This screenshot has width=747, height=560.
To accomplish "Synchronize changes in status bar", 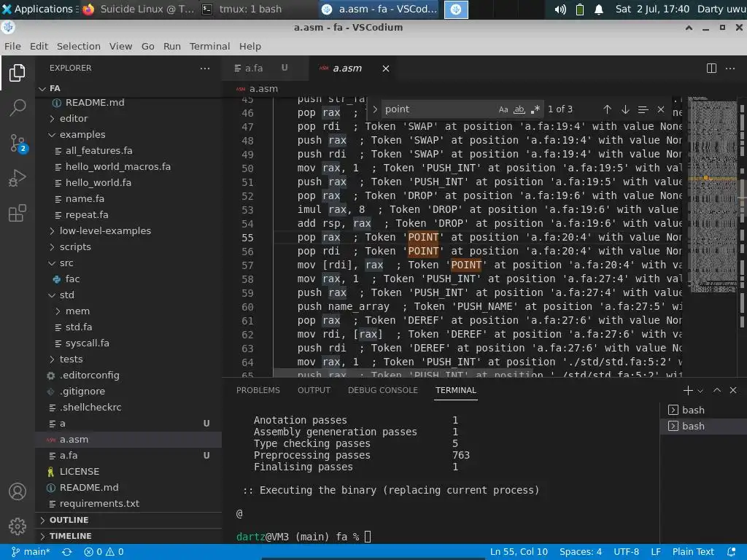I will click(67, 552).
